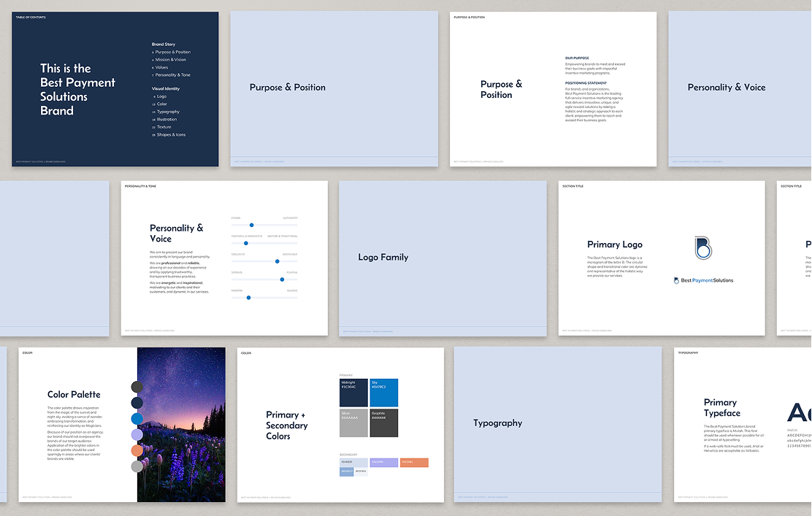Click the 'Primary Logo' slide title
The height and width of the screenshot is (516, 812).
tap(615, 244)
